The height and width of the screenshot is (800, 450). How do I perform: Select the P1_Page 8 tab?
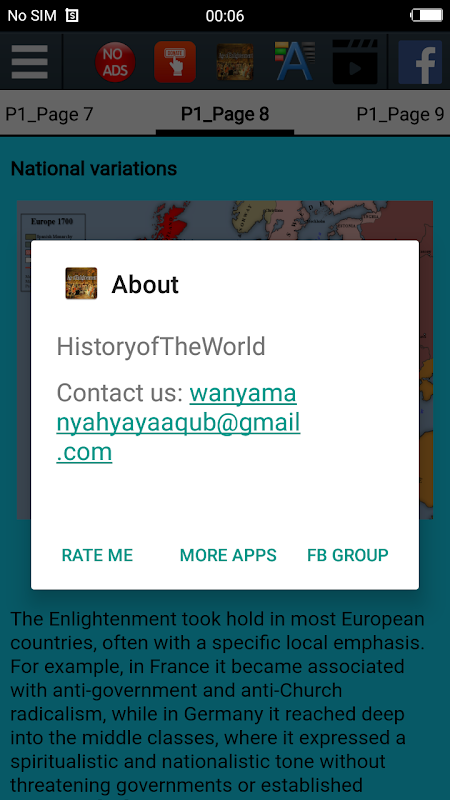[225, 114]
